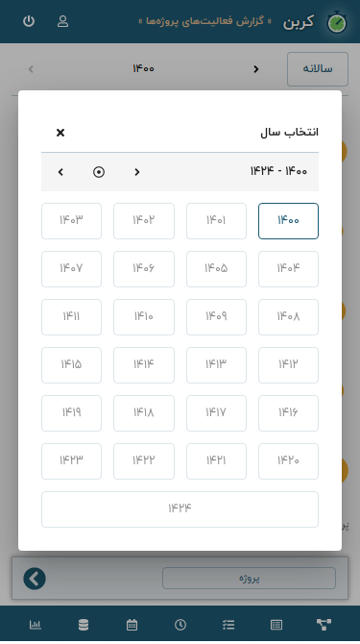360x644 pixels.
Task: Open the calendar icon in bottom bar
Action: coord(132,625)
